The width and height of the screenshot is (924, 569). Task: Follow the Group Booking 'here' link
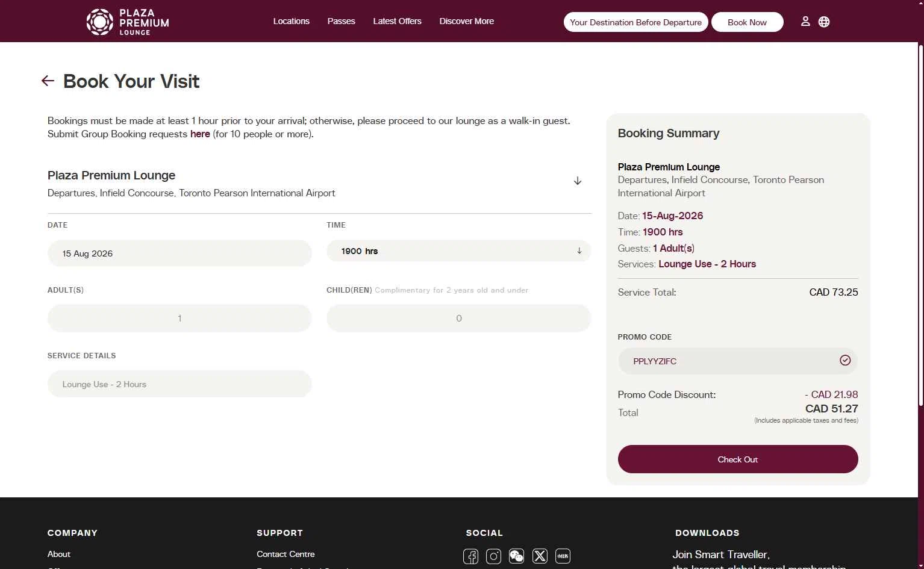[x=200, y=134]
